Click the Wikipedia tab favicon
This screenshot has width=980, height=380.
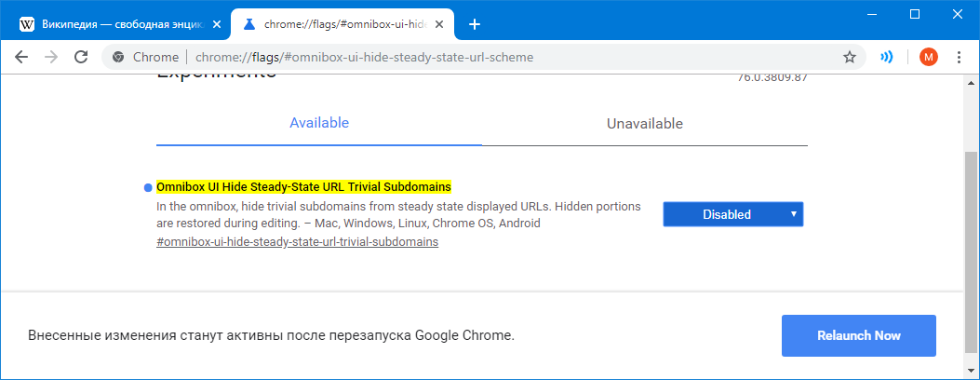[28, 23]
